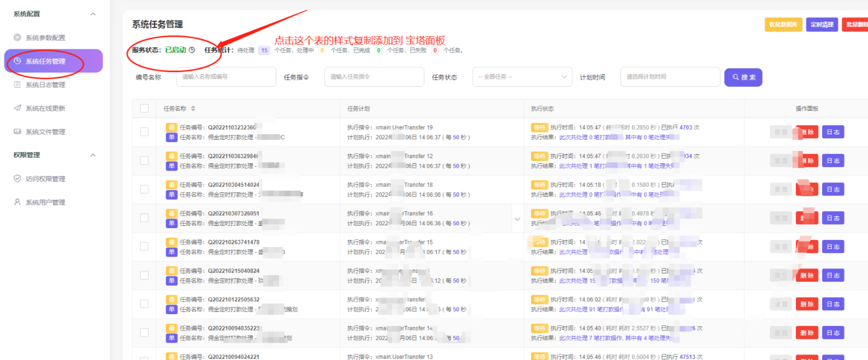
Task: Sort the table via the 任务名称 sort arrows
Action: coord(193,108)
